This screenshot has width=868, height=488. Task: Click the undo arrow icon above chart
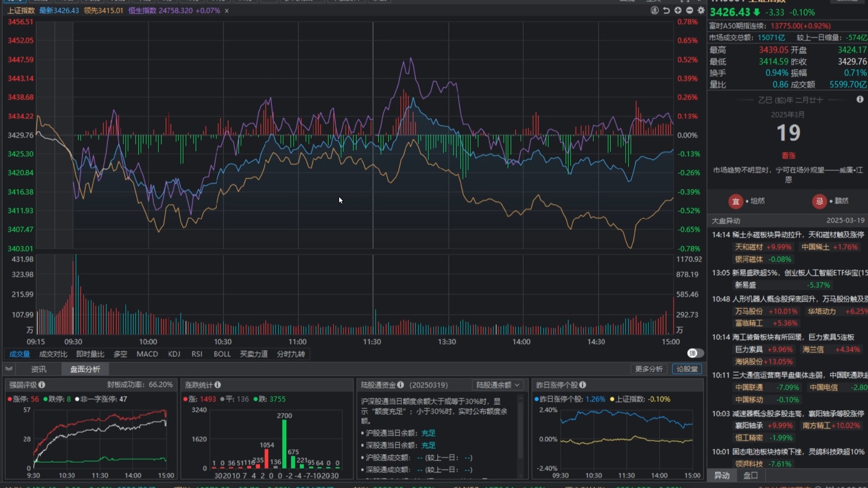(x=666, y=10)
